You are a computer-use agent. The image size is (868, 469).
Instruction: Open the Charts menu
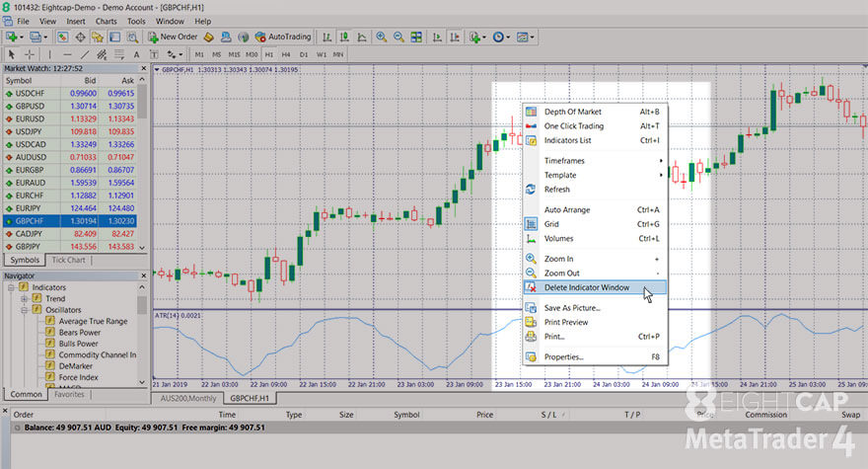tap(106, 21)
